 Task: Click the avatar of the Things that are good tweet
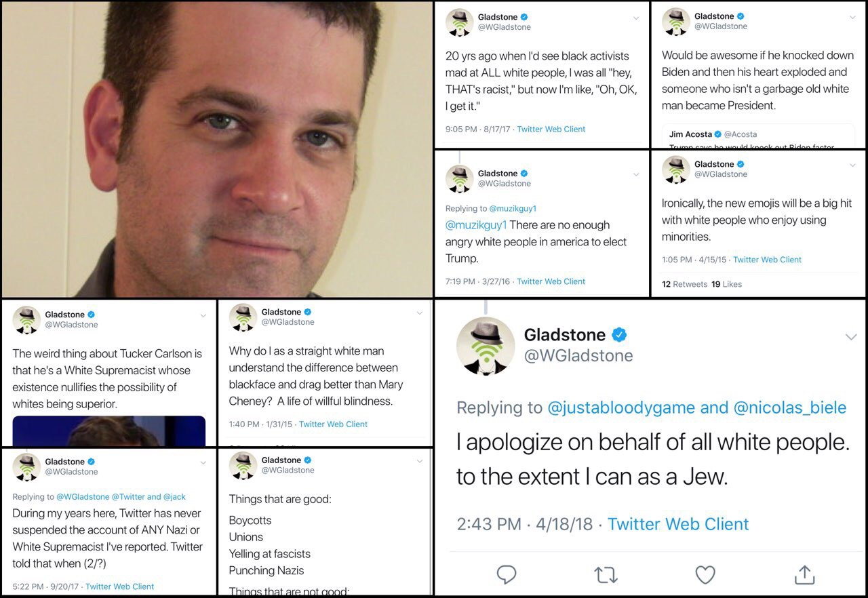point(243,466)
